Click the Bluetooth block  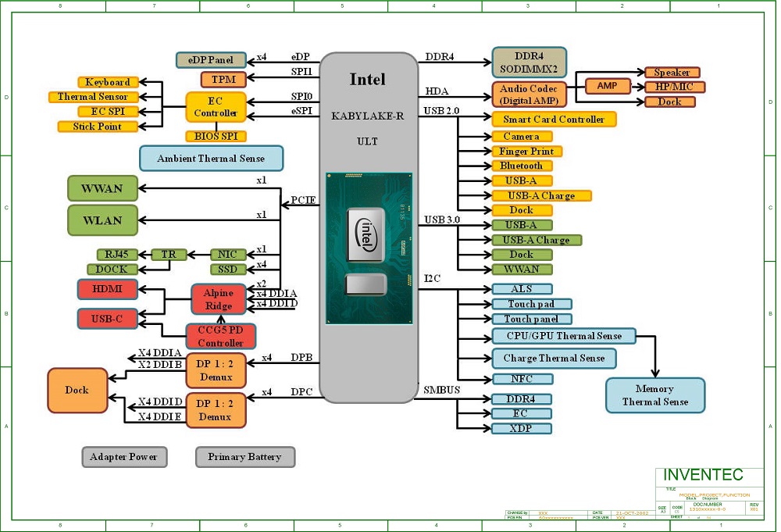522,166
